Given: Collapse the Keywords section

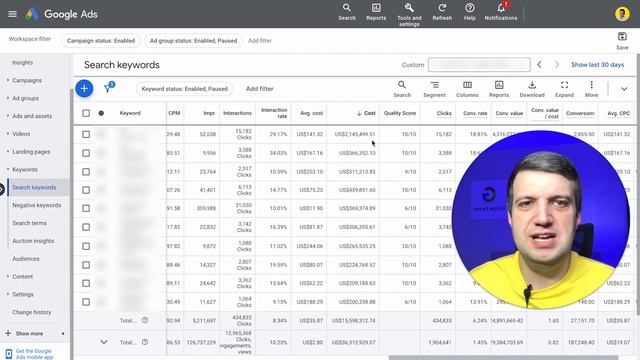Looking at the screenshot, I should (x=8, y=169).
